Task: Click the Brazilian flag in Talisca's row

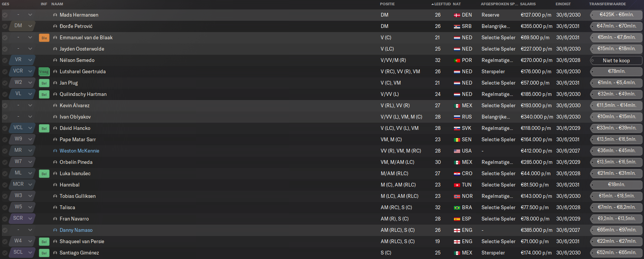Action: click(457, 208)
